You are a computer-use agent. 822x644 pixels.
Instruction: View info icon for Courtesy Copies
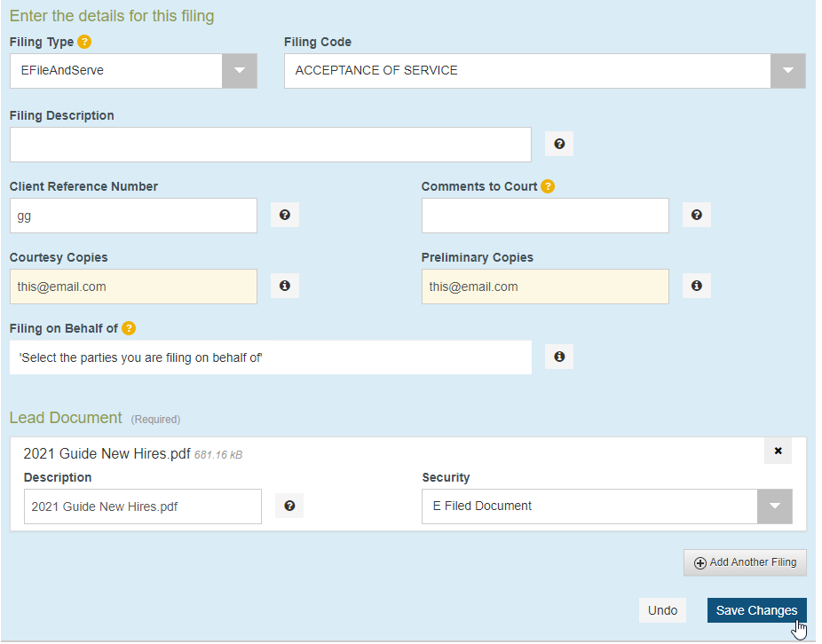284,285
